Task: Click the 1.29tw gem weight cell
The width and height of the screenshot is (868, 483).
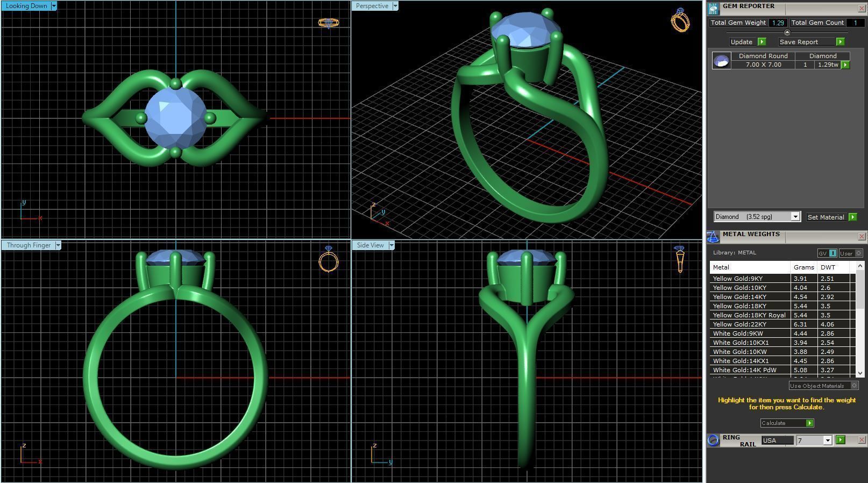Action: (828, 65)
